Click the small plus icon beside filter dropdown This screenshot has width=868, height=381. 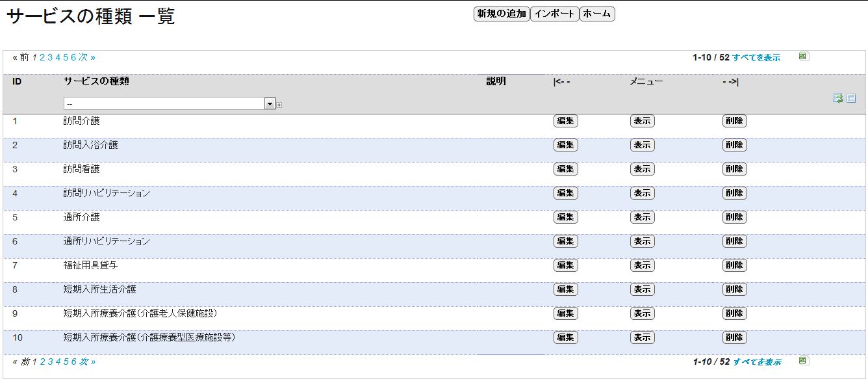279,105
